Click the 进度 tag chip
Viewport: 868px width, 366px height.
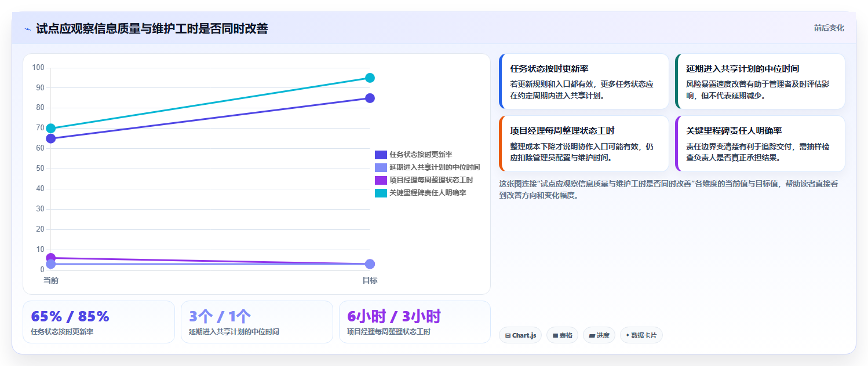[599, 335]
